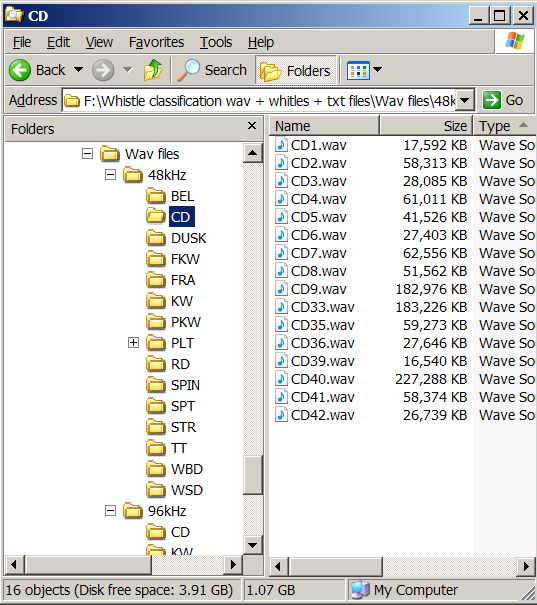Image resolution: width=537 pixels, height=605 pixels.
Task: Open the Address bar dropdown arrow
Action: click(x=465, y=101)
